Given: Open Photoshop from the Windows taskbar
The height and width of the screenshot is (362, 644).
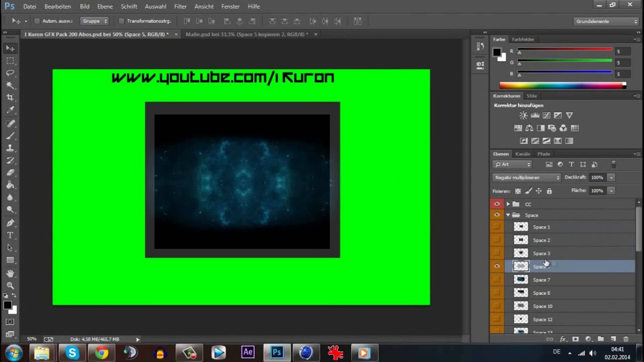Looking at the screenshot, I should [277, 352].
